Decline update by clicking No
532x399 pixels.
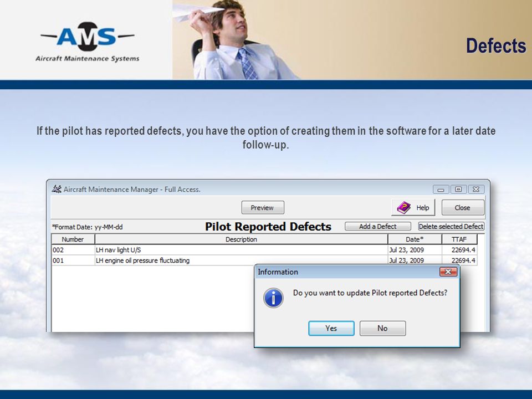[x=382, y=328]
